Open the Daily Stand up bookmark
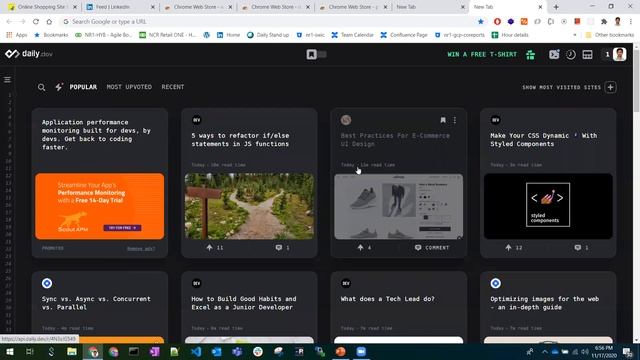 pyautogui.click(x=268, y=35)
